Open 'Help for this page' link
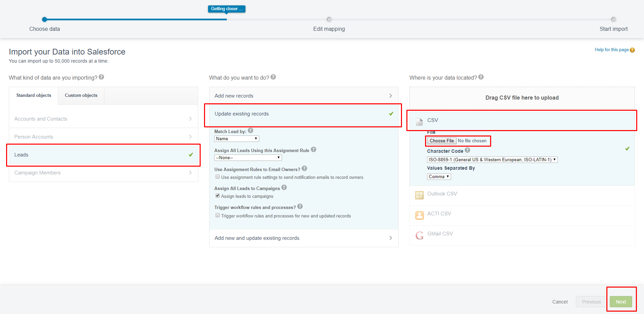 coord(611,50)
